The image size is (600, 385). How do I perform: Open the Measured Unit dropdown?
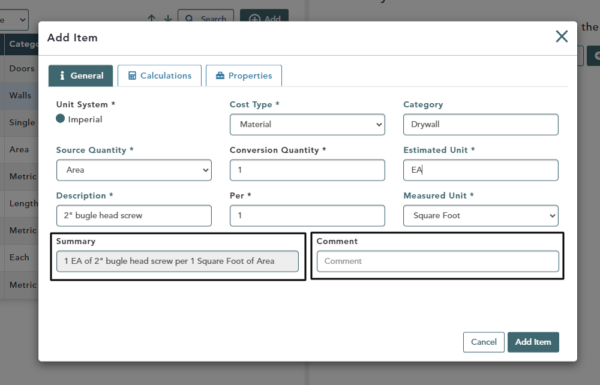[x=481, y=215]
